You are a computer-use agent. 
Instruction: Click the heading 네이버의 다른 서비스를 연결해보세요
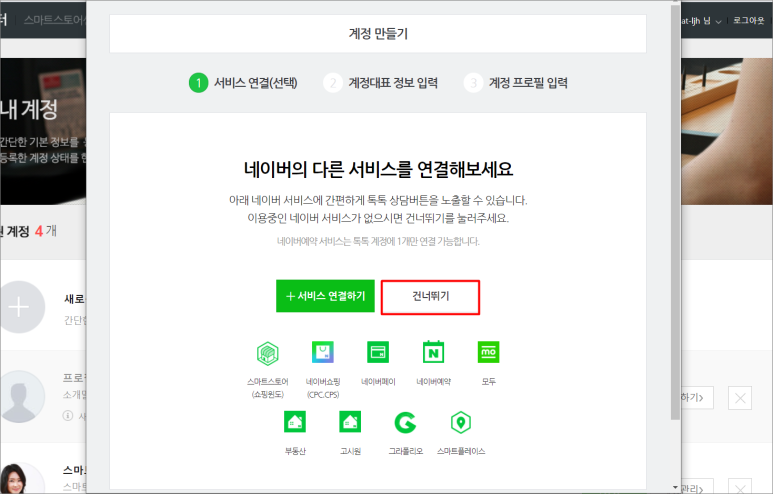coord(378,169)
